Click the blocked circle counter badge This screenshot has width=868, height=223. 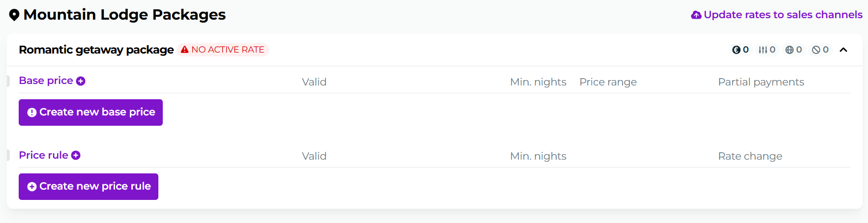coord(820,50)
